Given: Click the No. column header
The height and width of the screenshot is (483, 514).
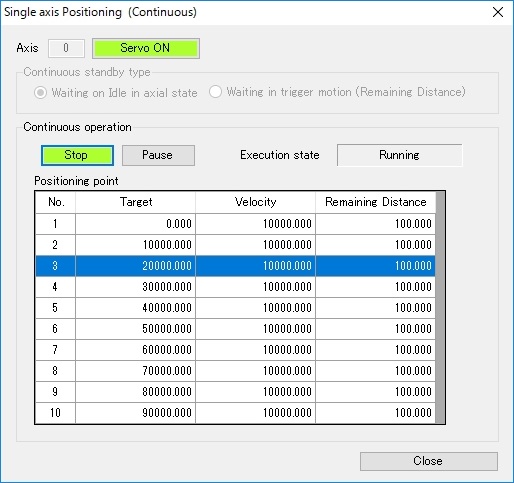Looking at the screenshot, I should [55, 202].
